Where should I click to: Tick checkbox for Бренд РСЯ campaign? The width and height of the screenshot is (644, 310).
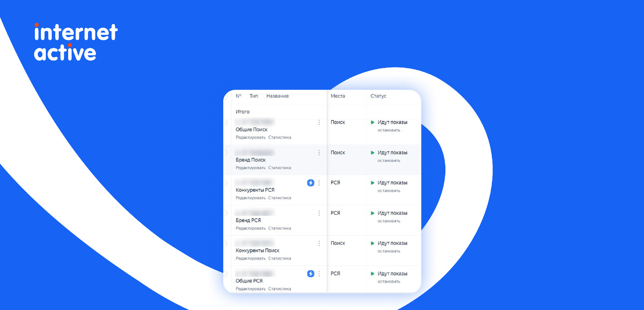coord(225,213)
